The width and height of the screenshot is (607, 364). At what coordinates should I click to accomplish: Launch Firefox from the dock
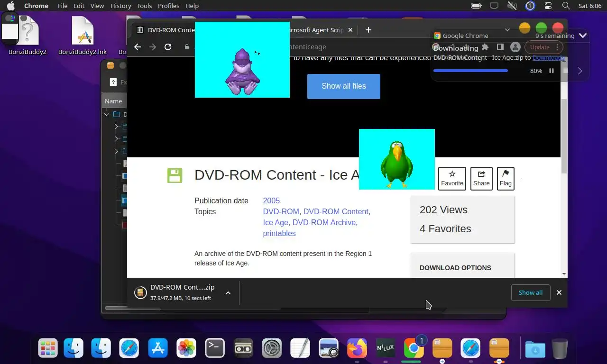click(x=357, y=348)
